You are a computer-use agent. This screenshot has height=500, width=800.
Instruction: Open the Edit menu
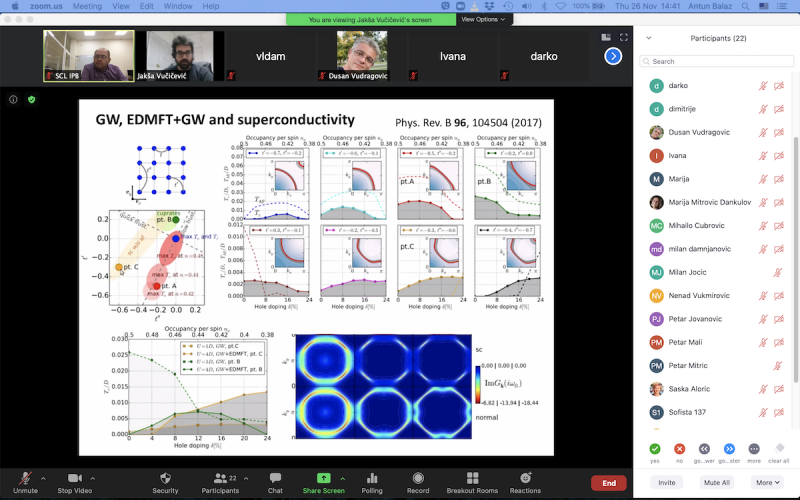point(146,6)
